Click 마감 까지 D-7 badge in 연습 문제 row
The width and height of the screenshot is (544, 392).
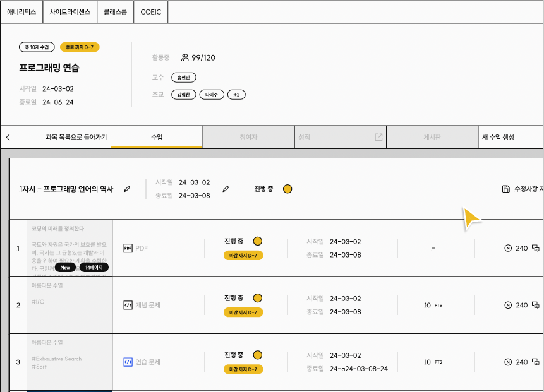coord(243,369)
